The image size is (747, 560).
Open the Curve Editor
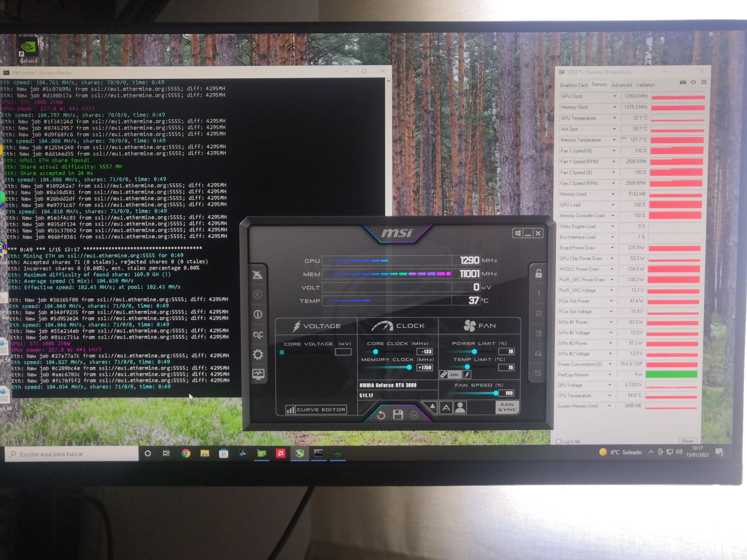pyautogui.click(x=316, y=409)
